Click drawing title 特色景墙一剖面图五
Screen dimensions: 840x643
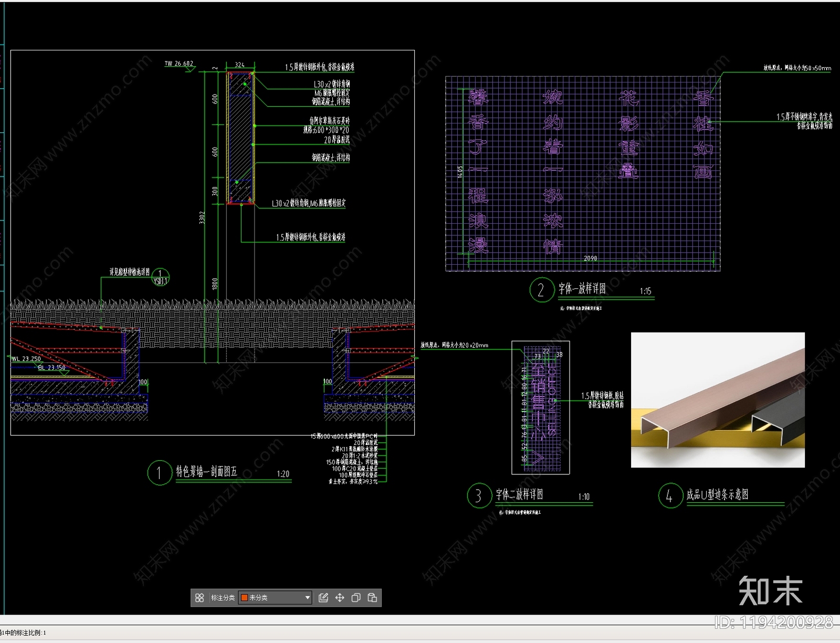point(206,471)
